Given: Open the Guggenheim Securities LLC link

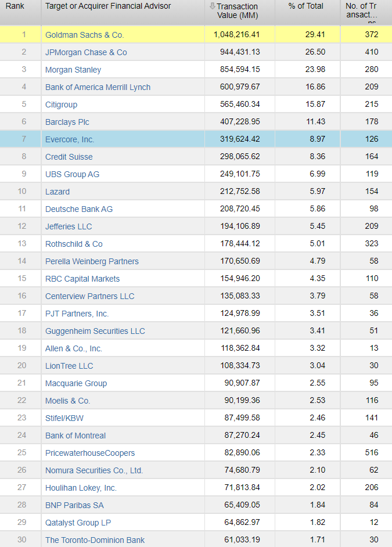Looking at the screenshot, I should pos(95,331).
